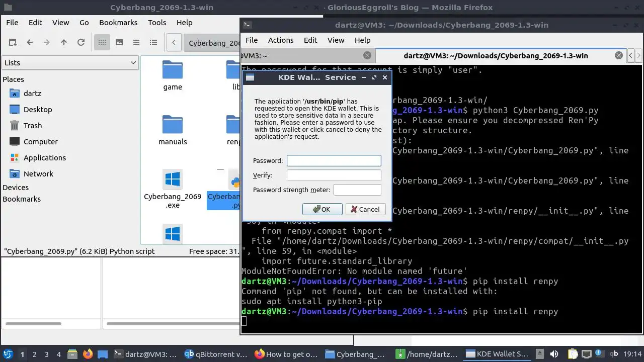Close the first terminal tab labeled VM3: ~

pos(367,56)
